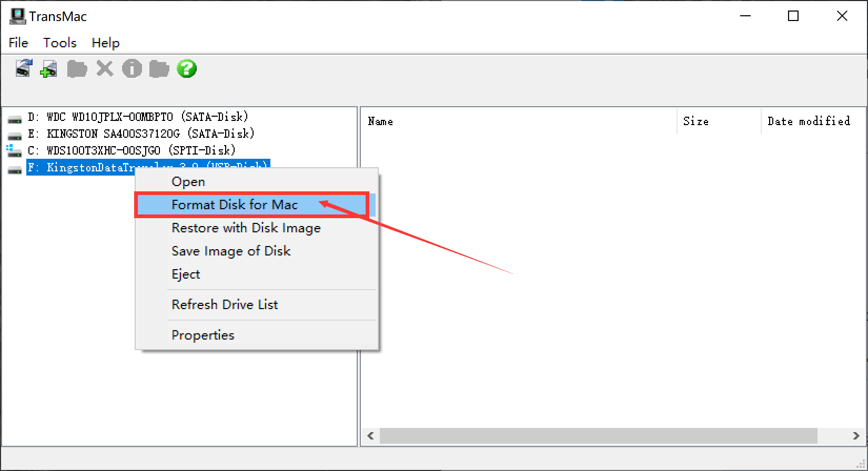868x471 pixels.
Task: Sort by the Size column header
Action: tap(719, 121)
